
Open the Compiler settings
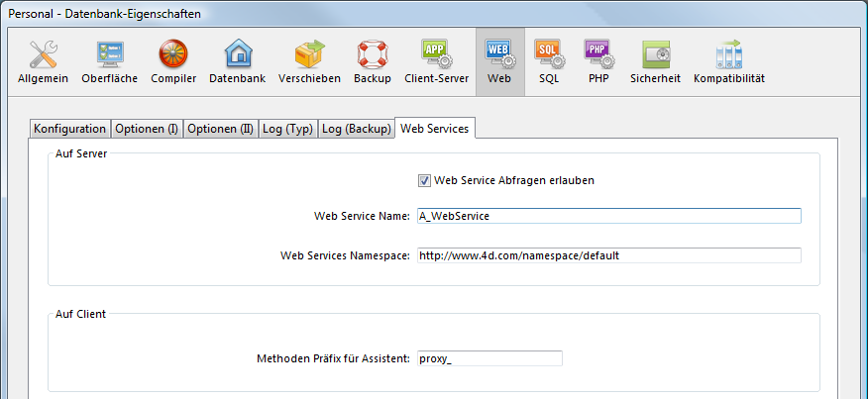pyautogui.click(x=173, y=61)
